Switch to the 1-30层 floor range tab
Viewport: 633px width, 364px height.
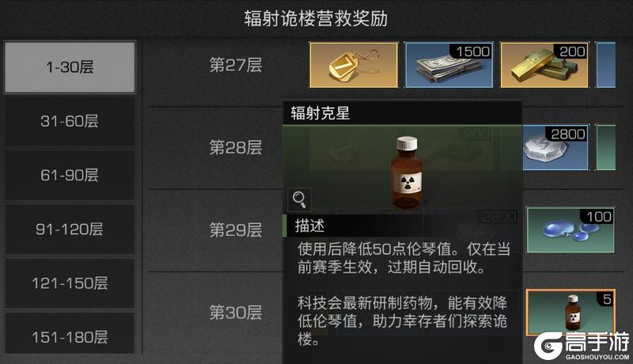click(x=70, y=67)
